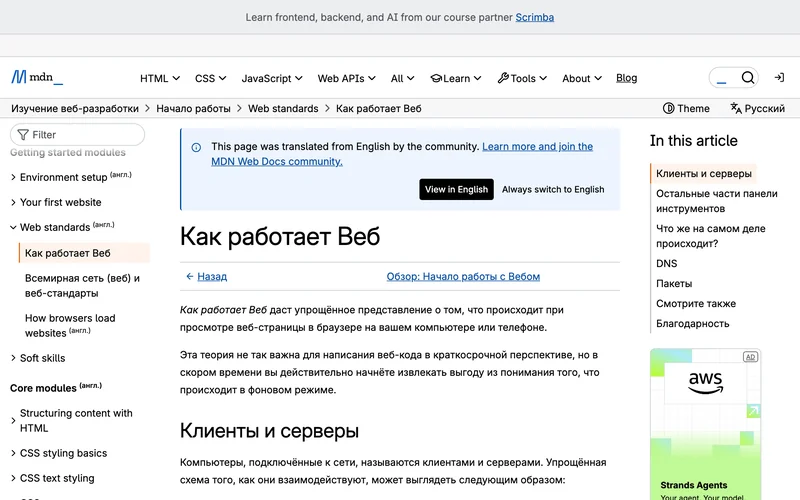Click Как работает Веб breadcrumb
This screenshot has height=500, width=800.
tap(379, 108)
